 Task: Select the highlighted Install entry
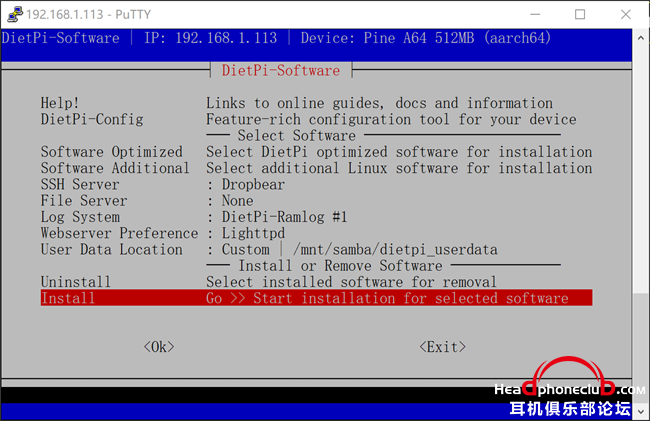click(316, 298)
